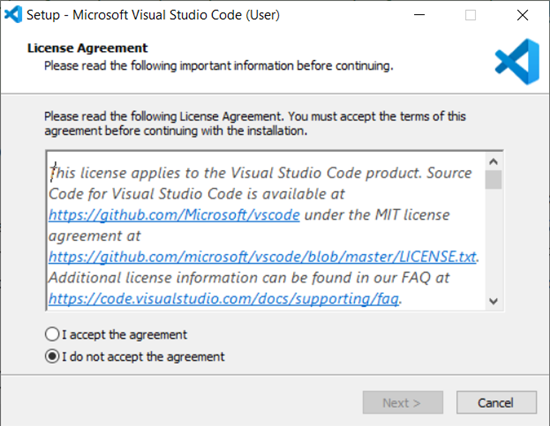
Task: Minimize the Setup window
Action: [420, 15]
